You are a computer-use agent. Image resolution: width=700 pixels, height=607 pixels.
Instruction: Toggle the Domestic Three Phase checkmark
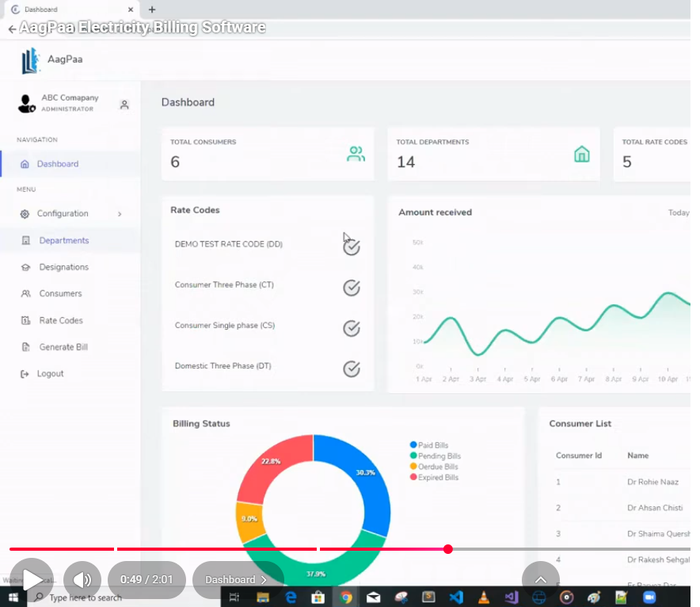[x=352, y=368]
